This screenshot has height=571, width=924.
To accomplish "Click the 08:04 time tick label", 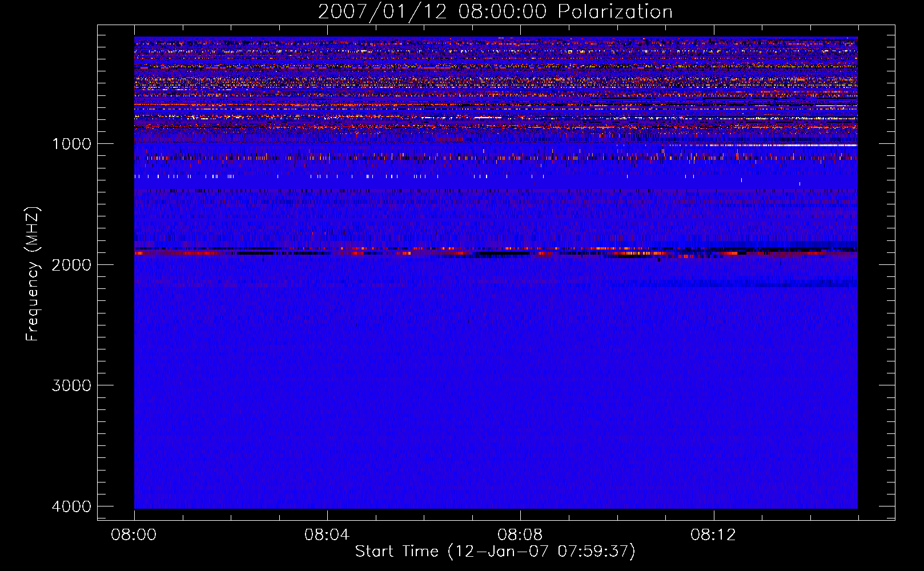I will (x=327, y=535).
